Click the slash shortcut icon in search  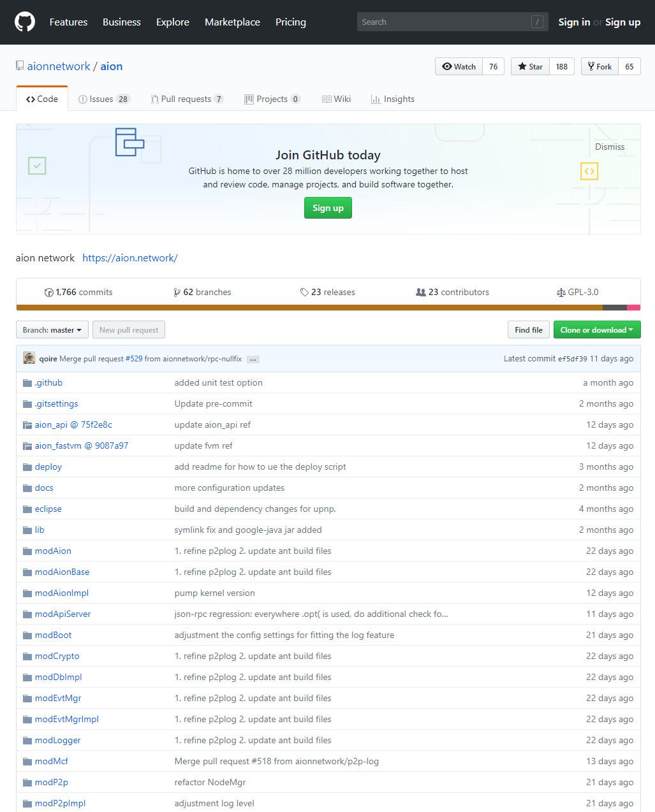click(537, 22)
